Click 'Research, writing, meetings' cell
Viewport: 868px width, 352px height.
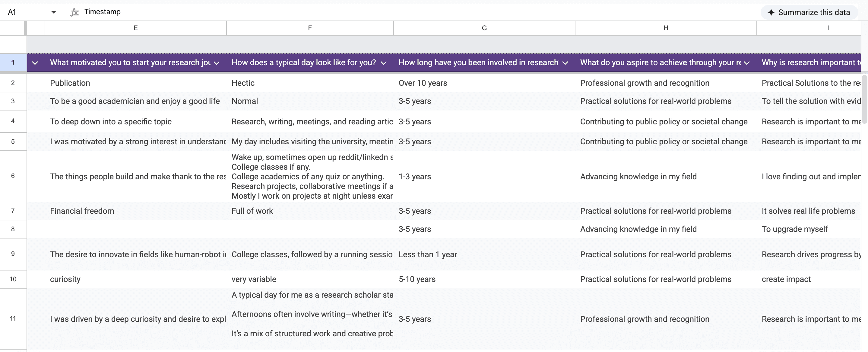[310, 121]
